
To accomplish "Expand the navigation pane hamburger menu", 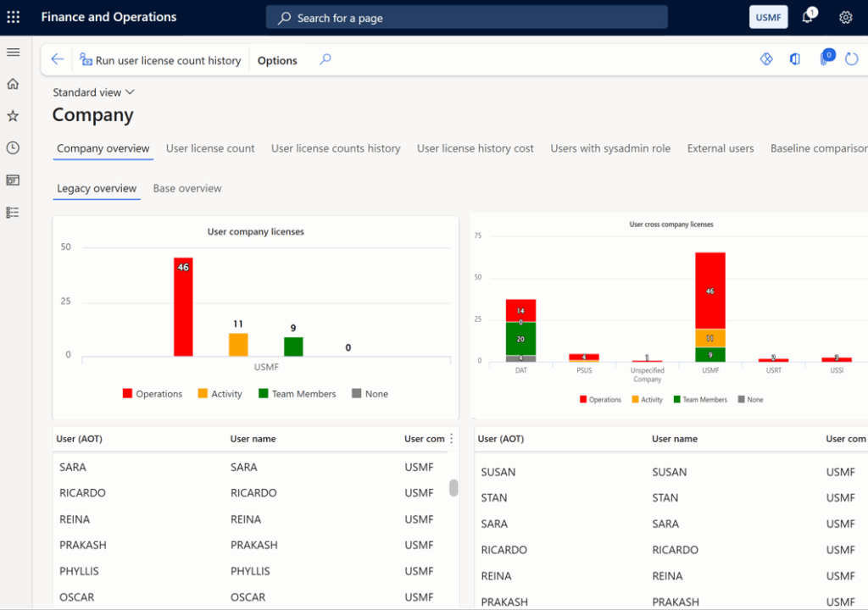I will click(x=14, y=52).
